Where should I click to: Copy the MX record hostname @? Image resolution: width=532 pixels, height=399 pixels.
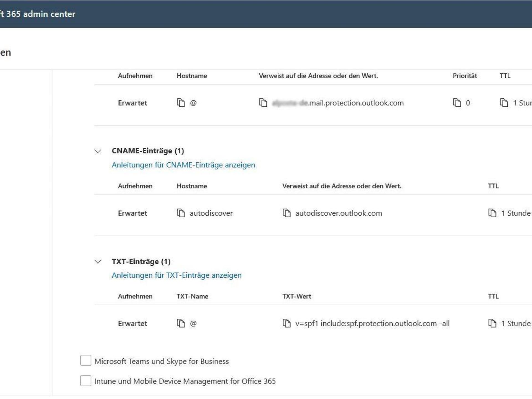tap(181, 103)
